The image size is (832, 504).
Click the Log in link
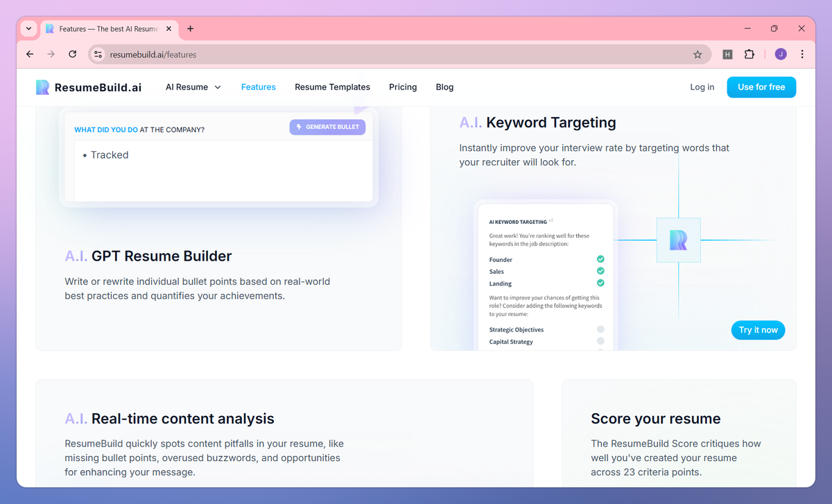702,87
